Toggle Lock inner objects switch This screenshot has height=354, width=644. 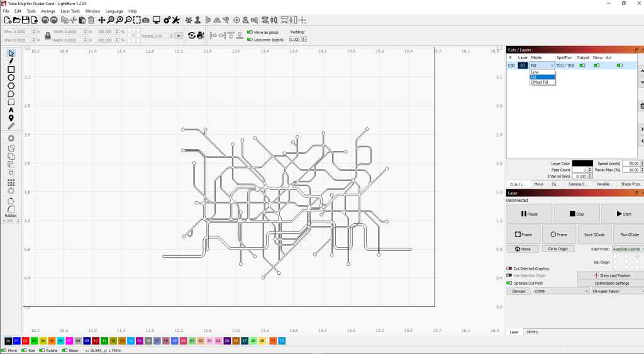point(250,40)
